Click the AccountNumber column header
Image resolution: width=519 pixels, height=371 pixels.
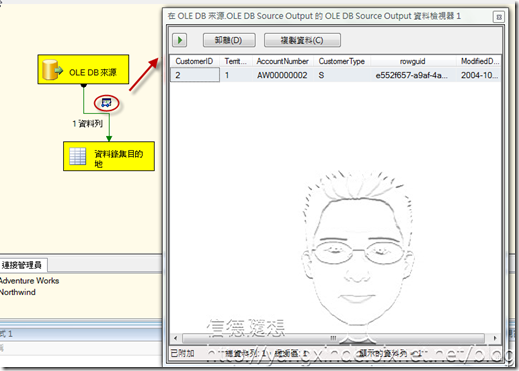click(282, 61)
